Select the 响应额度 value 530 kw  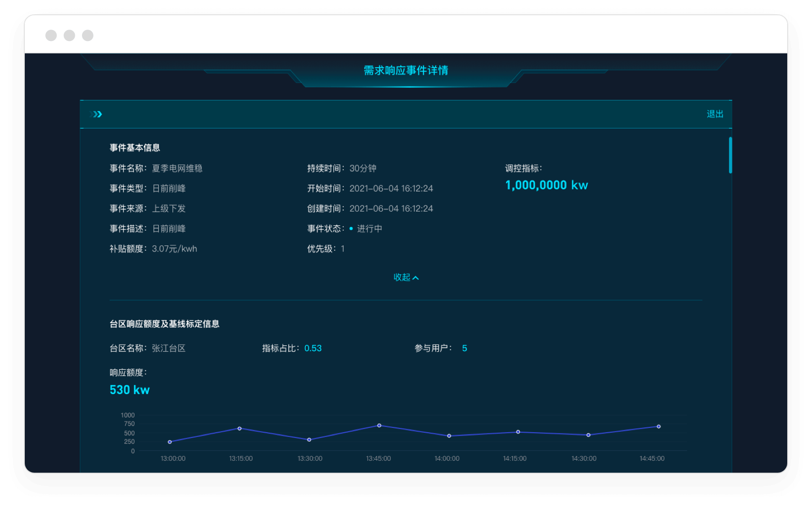point(129,390)
